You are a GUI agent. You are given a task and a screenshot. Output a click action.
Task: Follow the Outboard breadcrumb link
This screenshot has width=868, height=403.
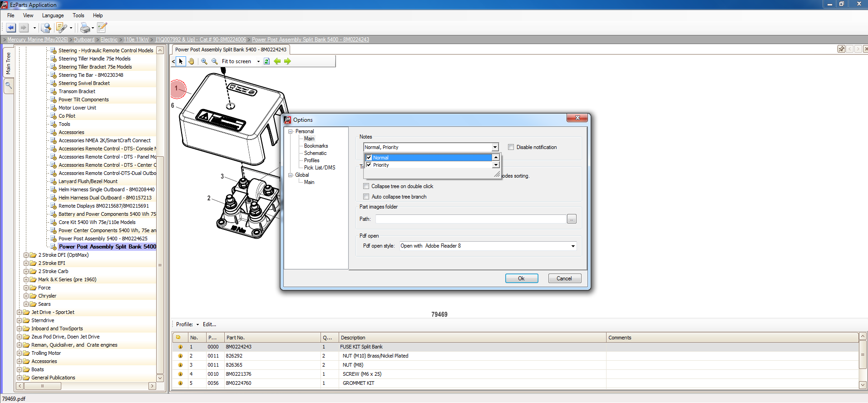[x=84, y=40]
